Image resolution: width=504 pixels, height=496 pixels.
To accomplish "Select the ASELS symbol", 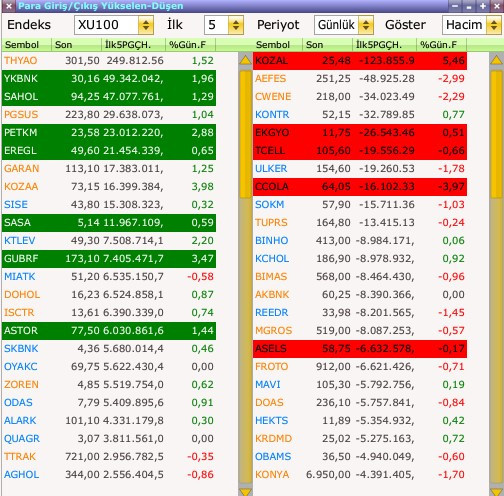I will tap(271, 349).
